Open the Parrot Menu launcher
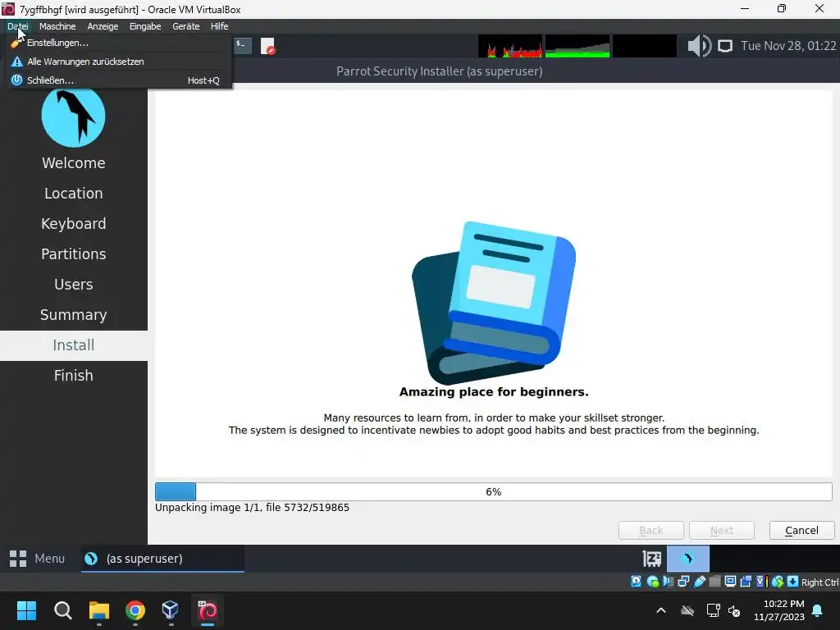Image resolution: width=840 pixels, height=630 pixels. point(37,559)
